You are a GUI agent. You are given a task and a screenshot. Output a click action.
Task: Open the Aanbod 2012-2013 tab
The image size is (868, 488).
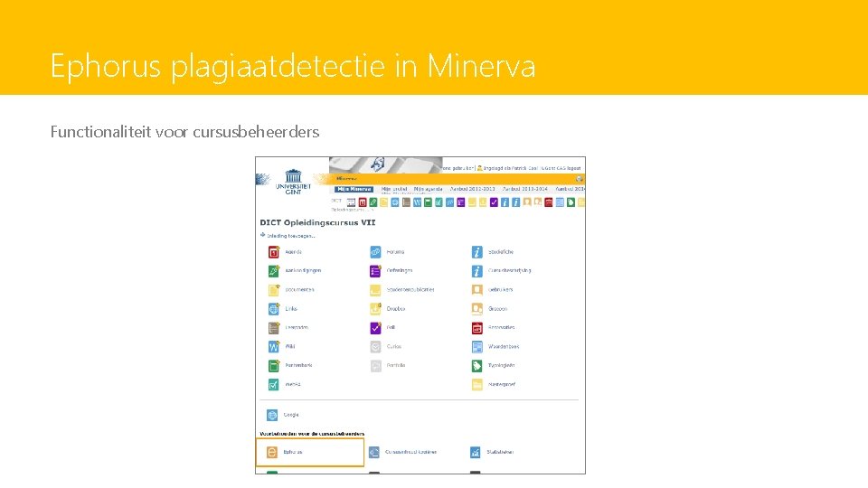pos(472,189)
